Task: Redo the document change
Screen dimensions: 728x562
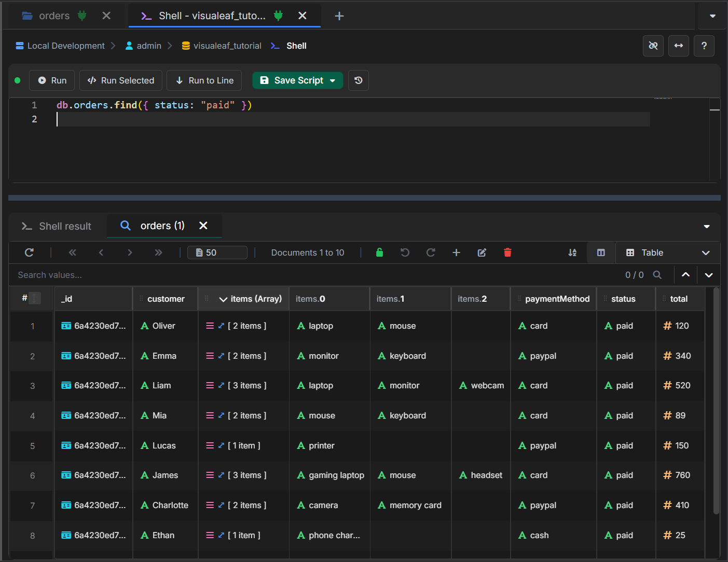Action: click(x=431, y=252)
